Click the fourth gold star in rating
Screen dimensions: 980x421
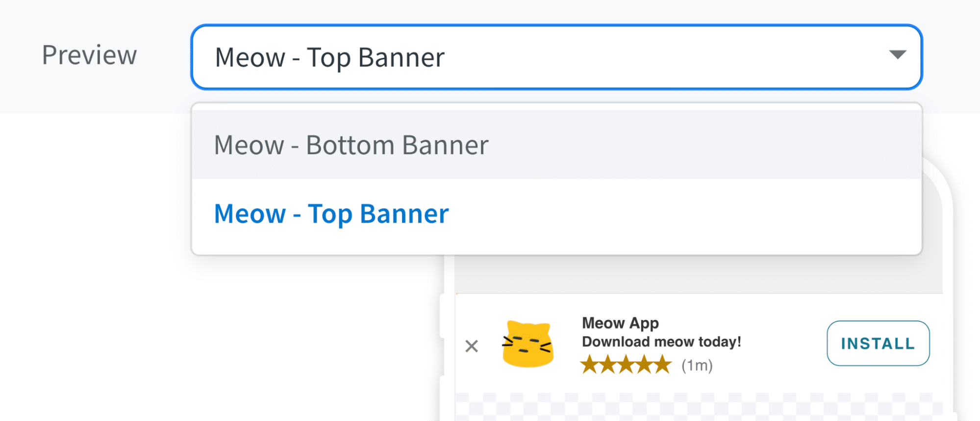coord(644,365)
